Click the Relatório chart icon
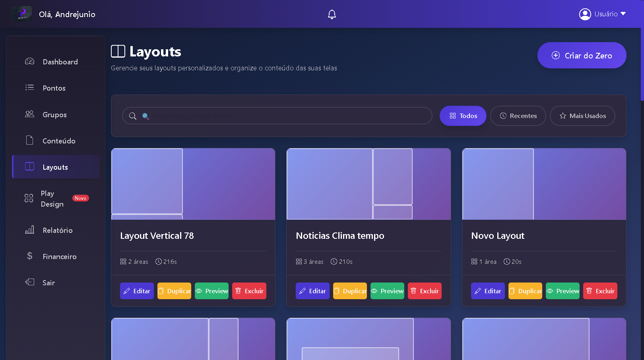Image resolution: width=644 pixels, height=360 pixels. pyautogui.click(x=29, y=230)
